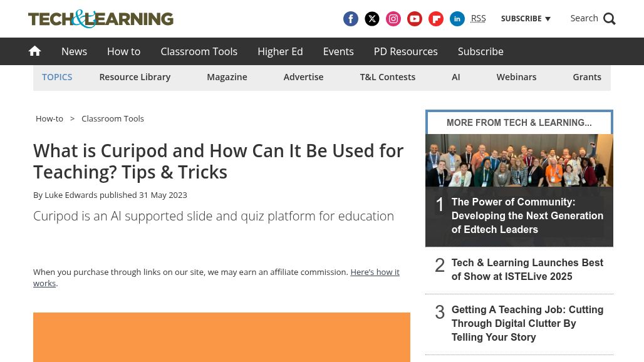This screenshot has height=362, width=644.
Task: Click the Classroom Tools breadcrumb link
Action: [x=113, y=118]
